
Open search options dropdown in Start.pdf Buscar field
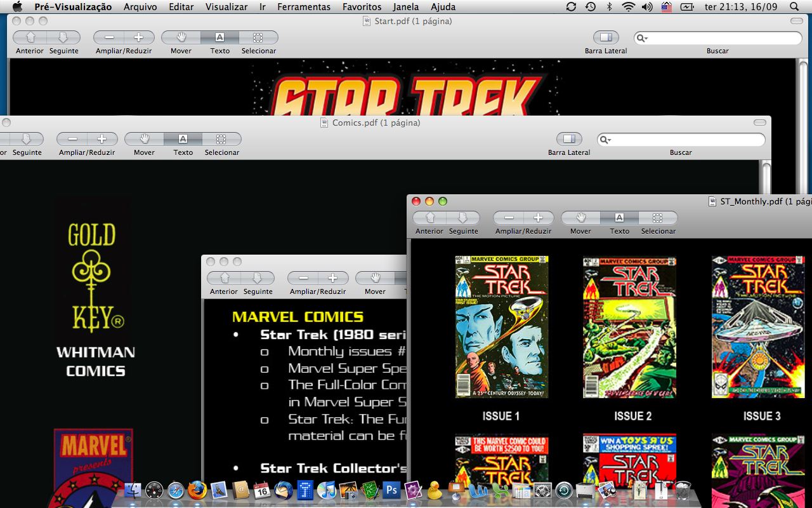pyautogui.click(x=642, y=38)
